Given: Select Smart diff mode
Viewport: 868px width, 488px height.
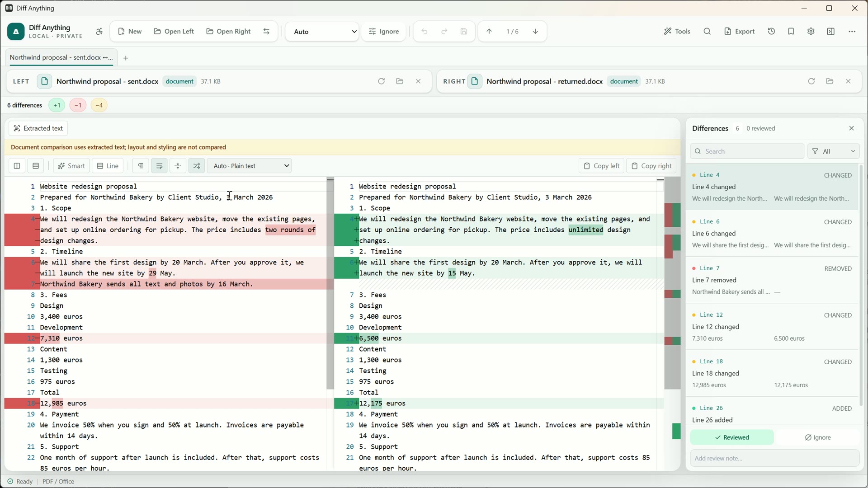Looking at the screenshot, I should (71, 166).
